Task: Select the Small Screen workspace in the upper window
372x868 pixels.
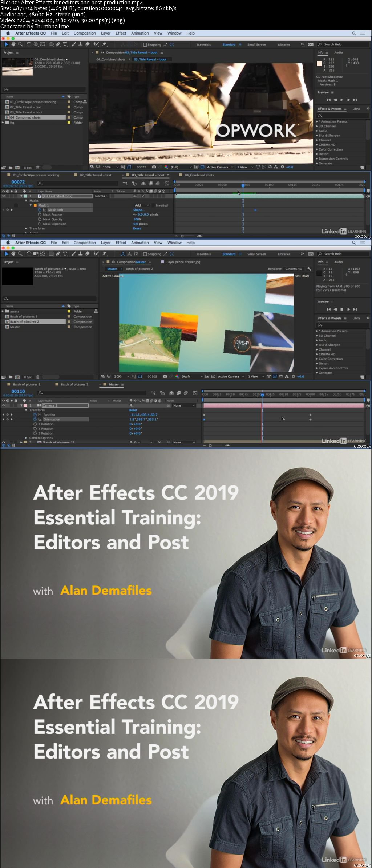Action: [x=256, y=45]
